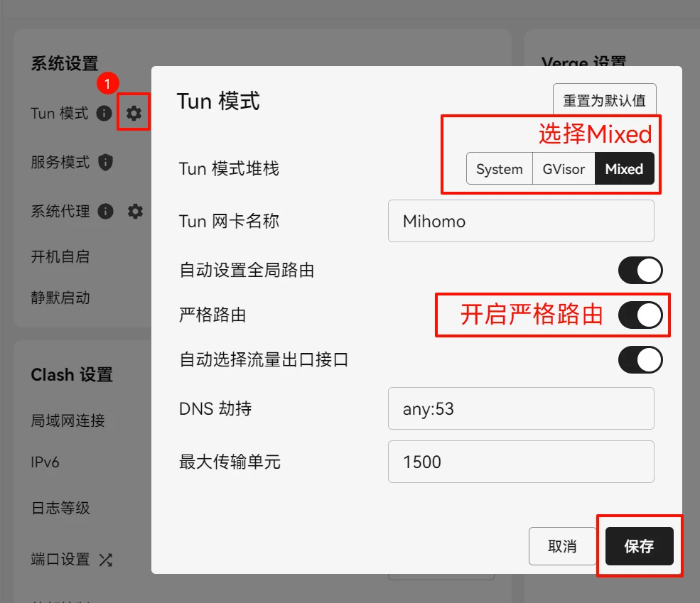Choose Mixed stack option
The image size is (700, 603).
624,169
